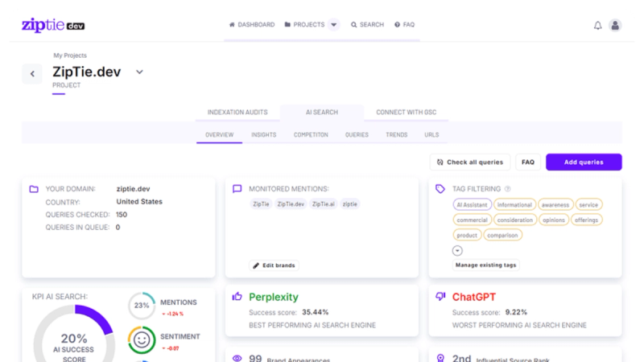Screen dimensions: 644x362
Task: Open the FAQ menu item in navbar
Action: point(405,25)
